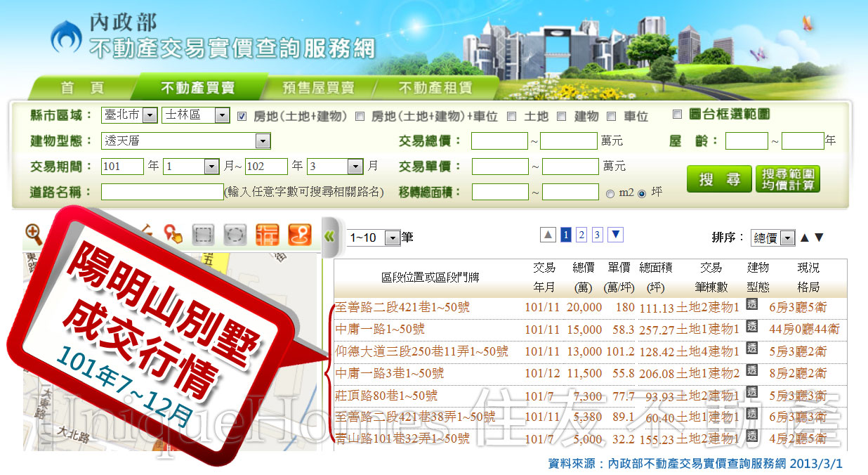Click the green 搜尋 button
The height and width of the screenshot is (475, 868).
tap(719, 179)
